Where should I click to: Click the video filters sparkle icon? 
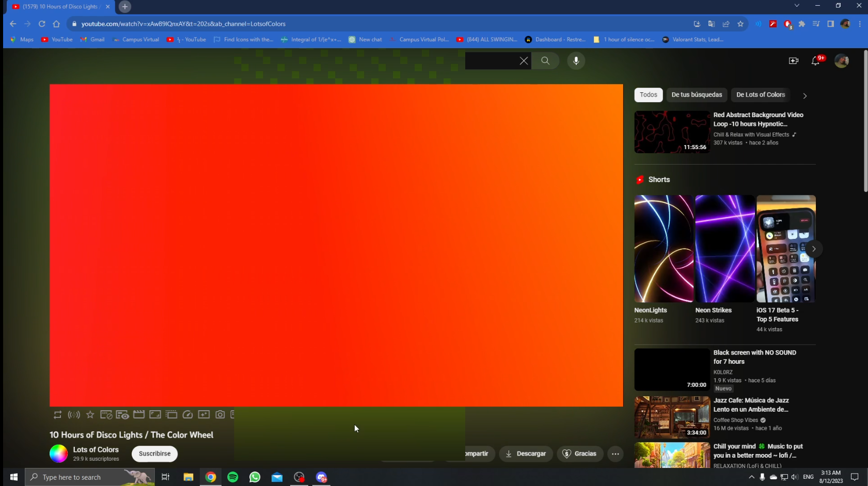click(204, 414)
